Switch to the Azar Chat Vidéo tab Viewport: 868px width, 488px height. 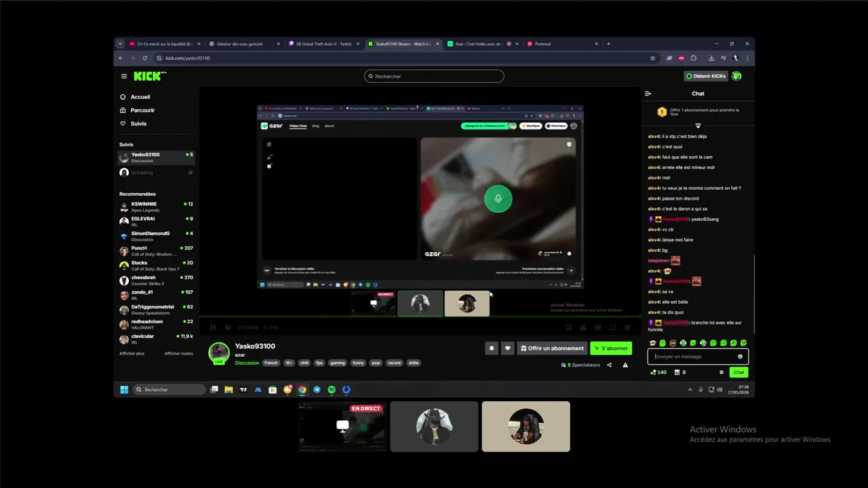pyautogui.click(x=482, y=44)
